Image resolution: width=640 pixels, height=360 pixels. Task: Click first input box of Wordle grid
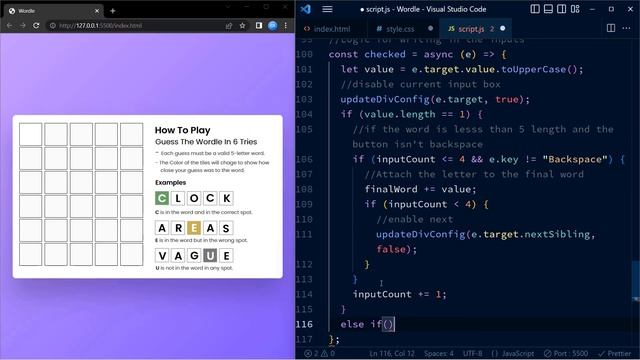(x=31, y=134)
